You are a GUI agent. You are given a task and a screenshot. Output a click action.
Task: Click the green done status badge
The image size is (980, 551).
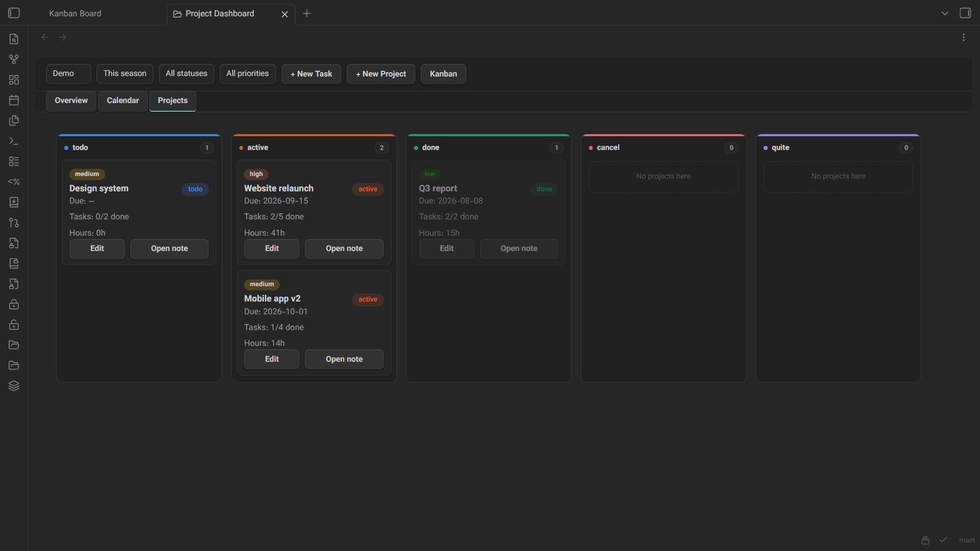[544, 189]
